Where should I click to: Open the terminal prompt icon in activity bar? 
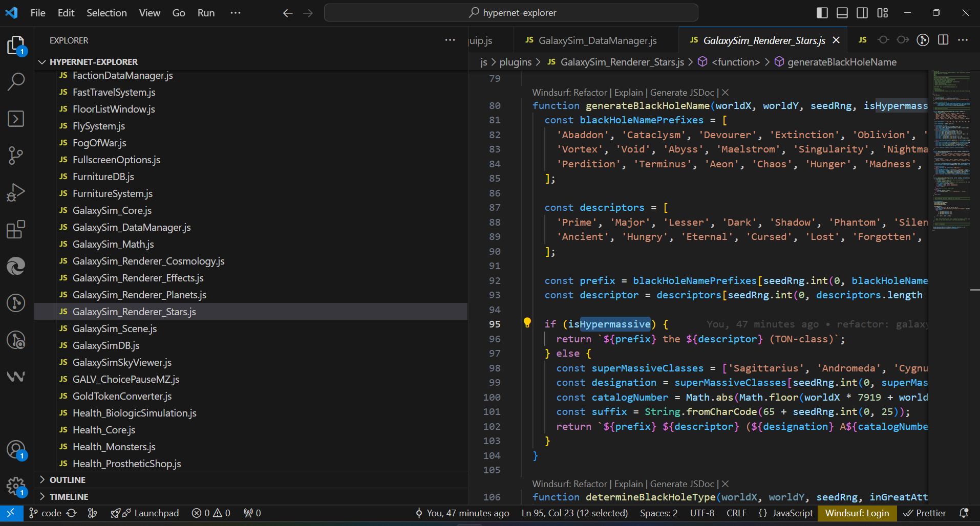(x=16, y=119)
